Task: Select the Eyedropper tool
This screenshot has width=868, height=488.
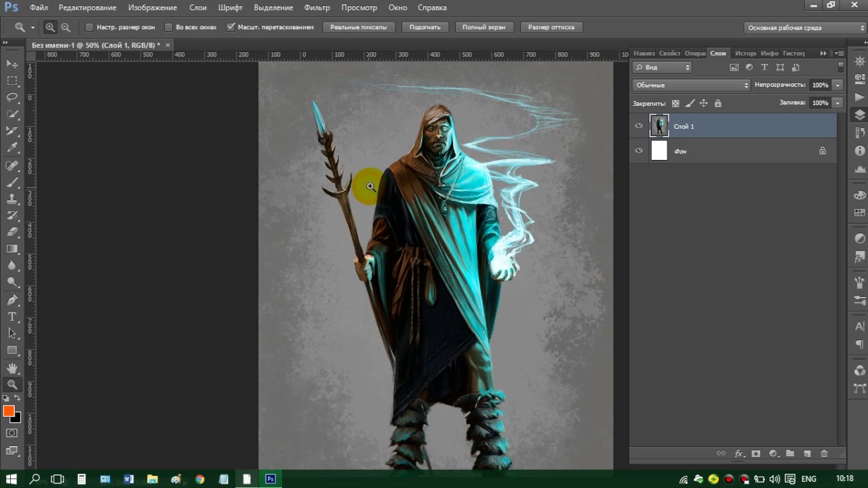Action: point(12,148)
